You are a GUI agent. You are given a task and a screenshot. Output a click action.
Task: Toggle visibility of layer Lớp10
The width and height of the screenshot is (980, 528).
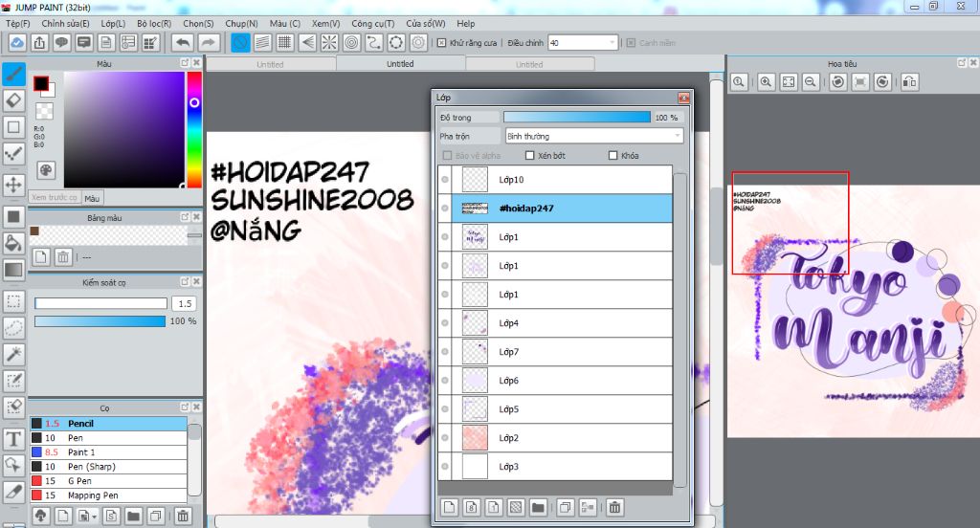pos(445,180)
